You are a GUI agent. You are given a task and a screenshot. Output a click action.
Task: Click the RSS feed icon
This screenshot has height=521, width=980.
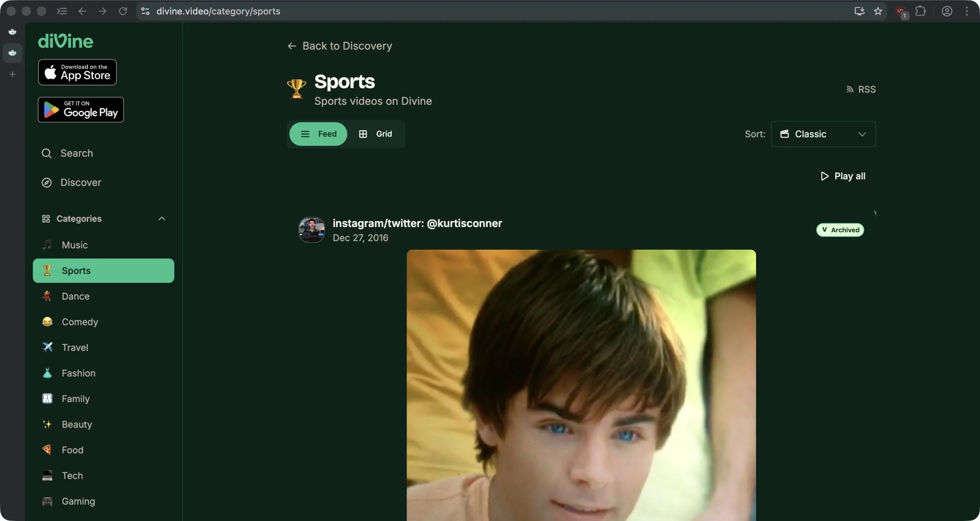coord(850,90)
